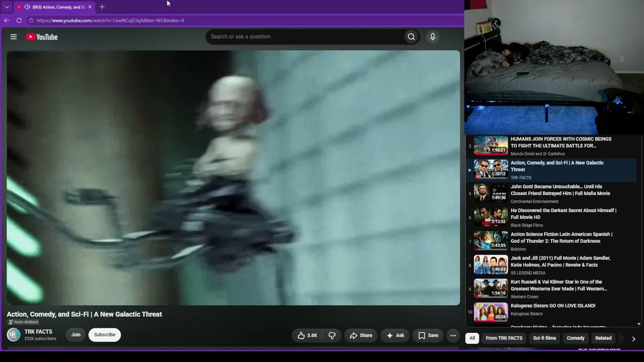Select the Sci-fi films chip
The width and height of the screenshot is (644, 362).
544,338
